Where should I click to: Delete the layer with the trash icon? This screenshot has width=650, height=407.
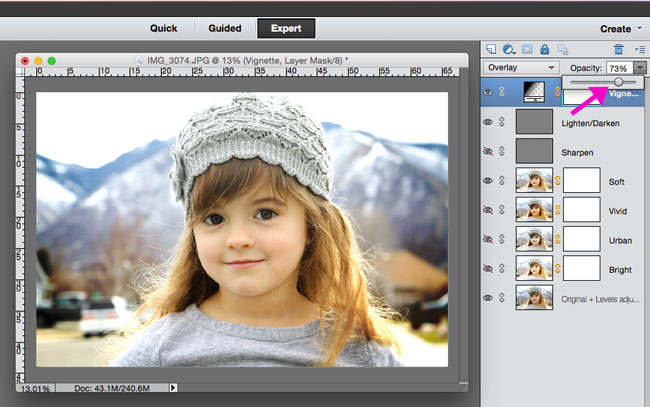618,49
